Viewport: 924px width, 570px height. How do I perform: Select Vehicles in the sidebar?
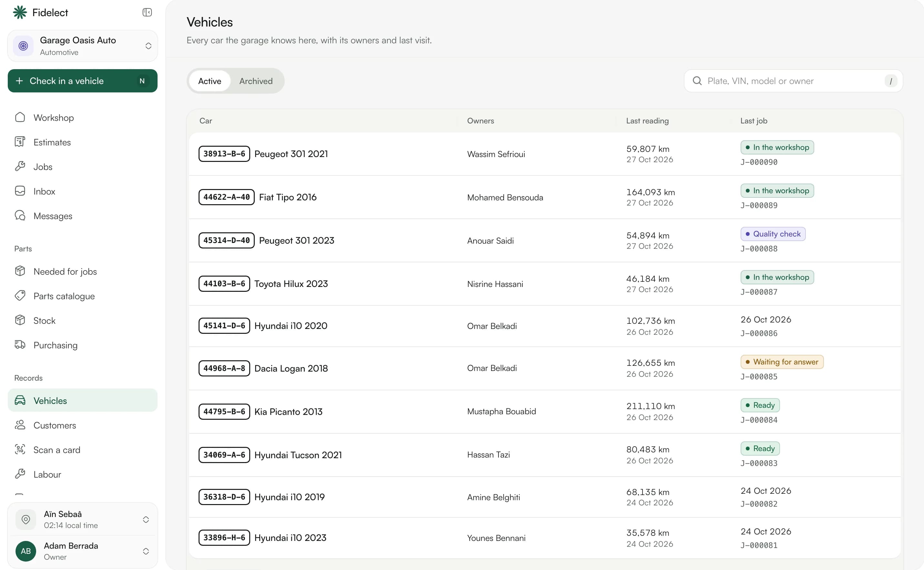[x=83, y=400]
